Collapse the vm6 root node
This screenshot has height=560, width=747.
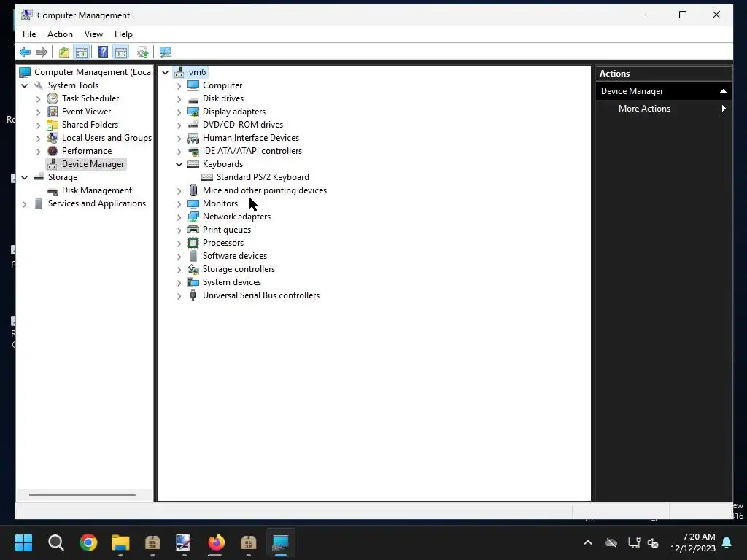point(166,72)
